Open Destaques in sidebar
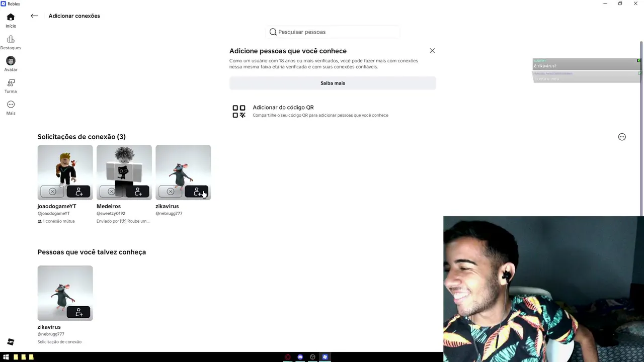The image size is (644, 362). pyautogui.click(x=11, y=43)
